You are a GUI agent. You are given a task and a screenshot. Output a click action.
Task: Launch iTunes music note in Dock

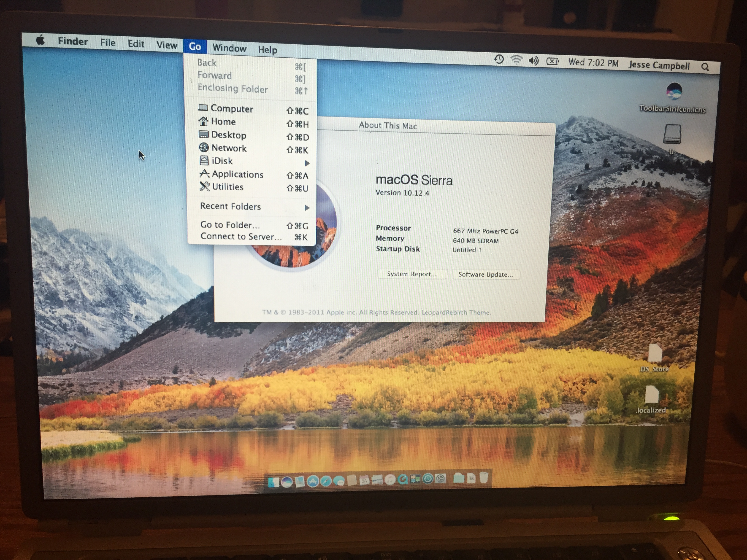point(390,479)
